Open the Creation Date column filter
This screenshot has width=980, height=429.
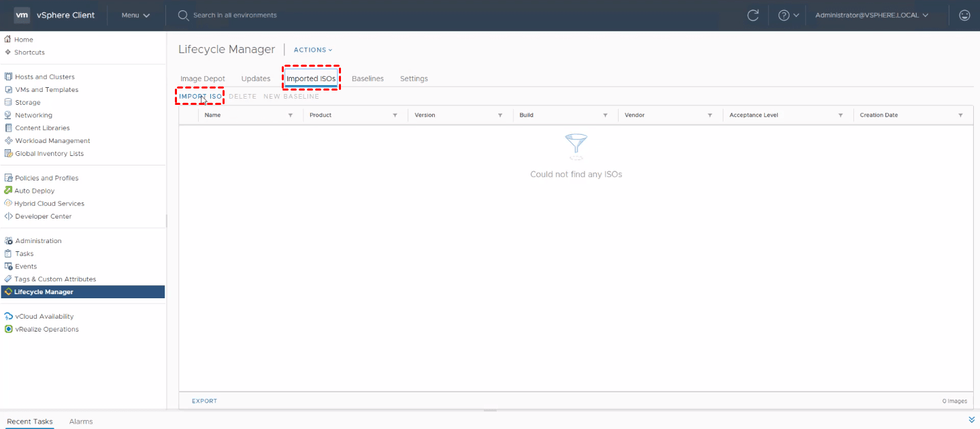(x=960, y=116)
